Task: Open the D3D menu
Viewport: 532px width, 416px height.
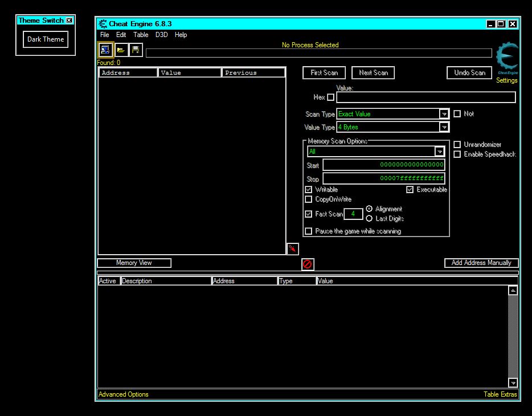Action: point(162,35)
